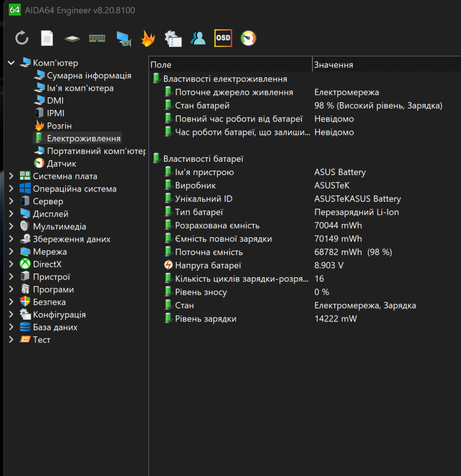
Task: Launch the flame stability test icon
Action: 148,38
